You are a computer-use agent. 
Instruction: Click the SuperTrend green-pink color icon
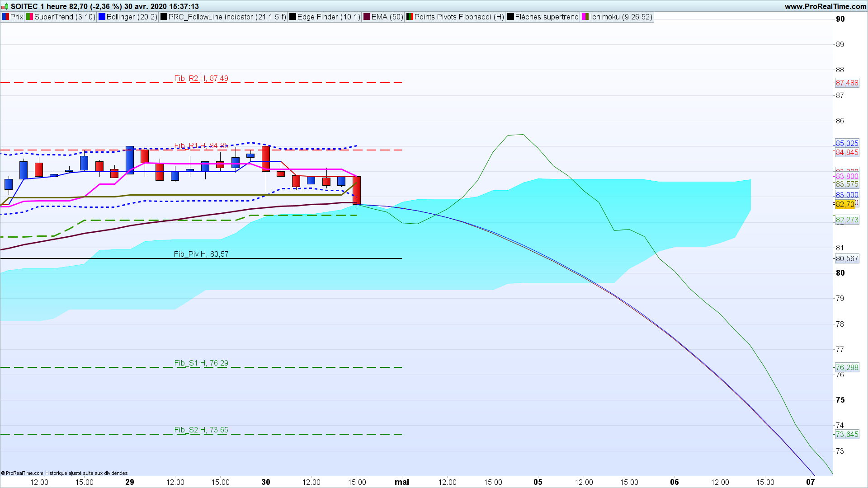click(x=29, y=17)
